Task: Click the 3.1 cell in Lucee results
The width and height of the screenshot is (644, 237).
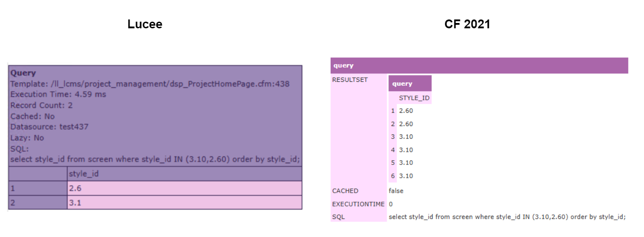Action: [184, 203]
